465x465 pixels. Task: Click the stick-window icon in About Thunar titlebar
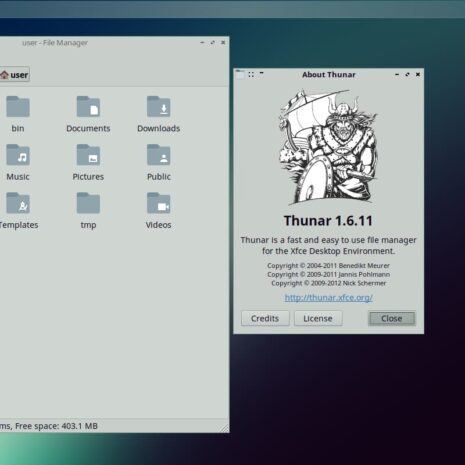pyautogui.click(x=251, y=75)
